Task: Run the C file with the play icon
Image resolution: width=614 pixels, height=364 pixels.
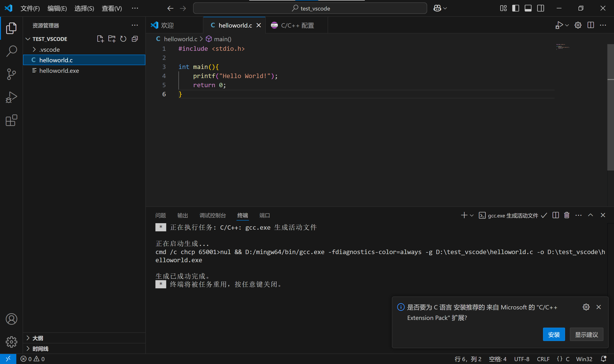Action: pyautogui.click(x=560, y=25)
